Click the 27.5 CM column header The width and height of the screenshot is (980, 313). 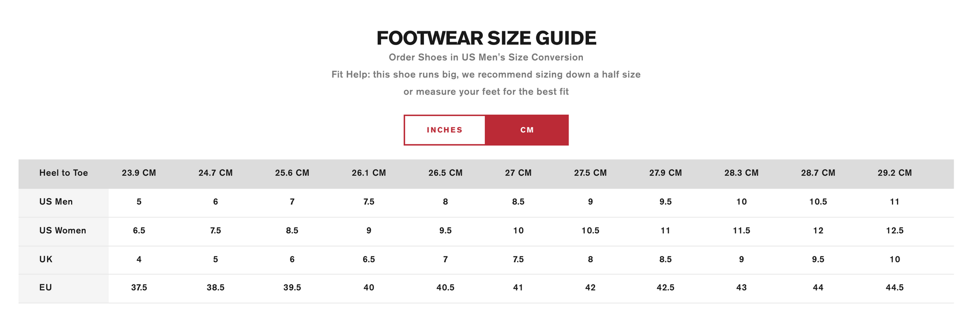590,173
